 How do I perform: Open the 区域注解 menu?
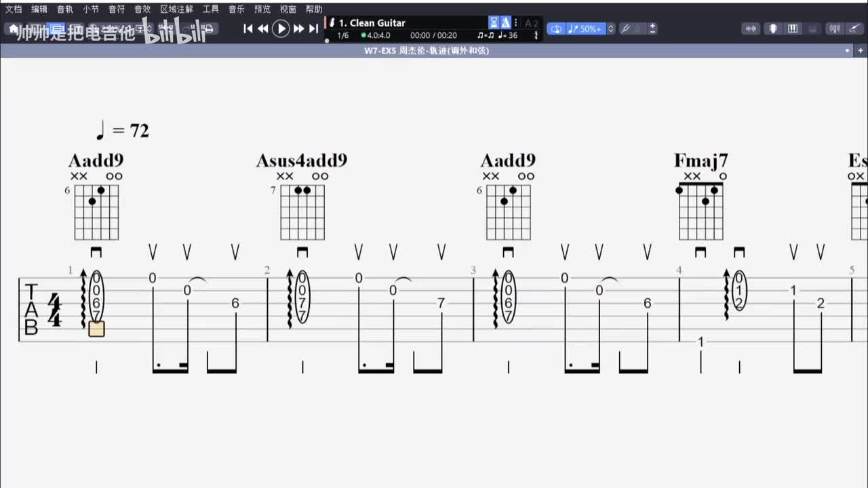click(176, 9)
